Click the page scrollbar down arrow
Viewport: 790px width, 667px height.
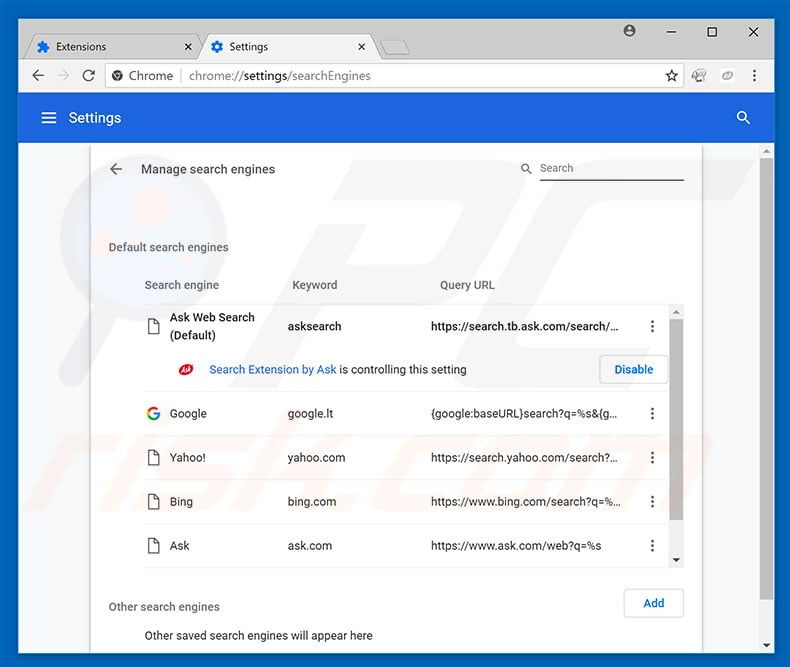click(x=766, y=645)
